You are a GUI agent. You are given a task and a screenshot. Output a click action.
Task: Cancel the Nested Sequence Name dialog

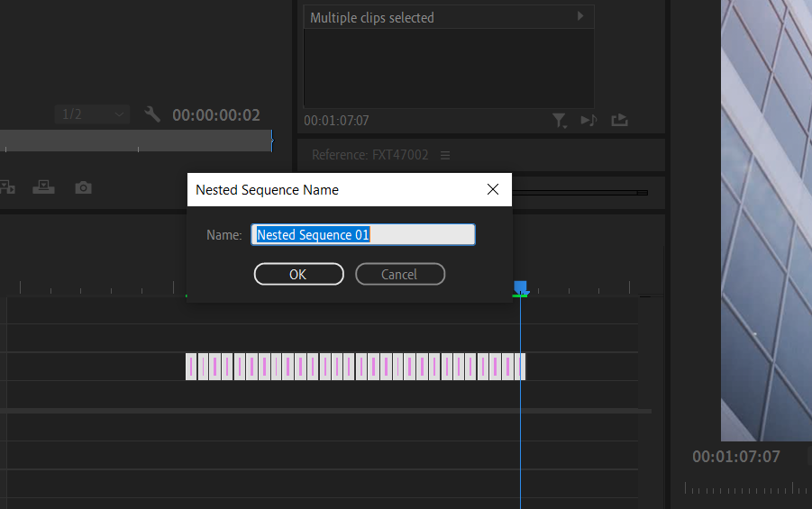(x=400, y=274)
